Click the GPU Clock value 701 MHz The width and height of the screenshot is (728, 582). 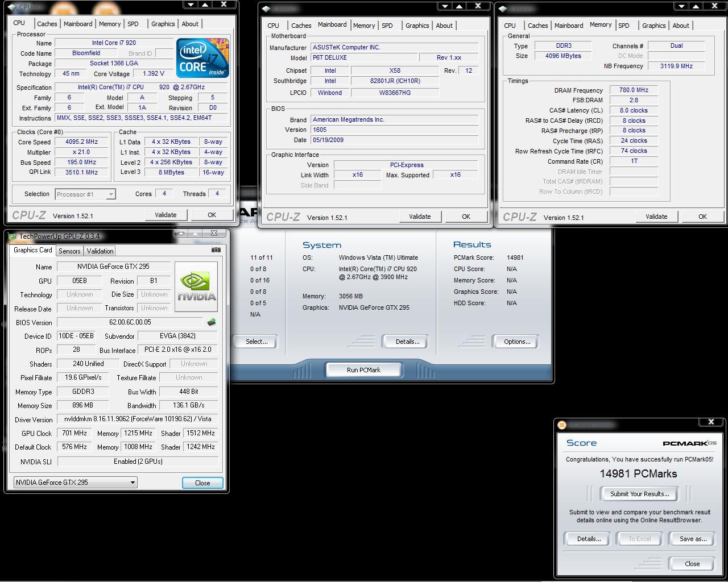[75, 433]
